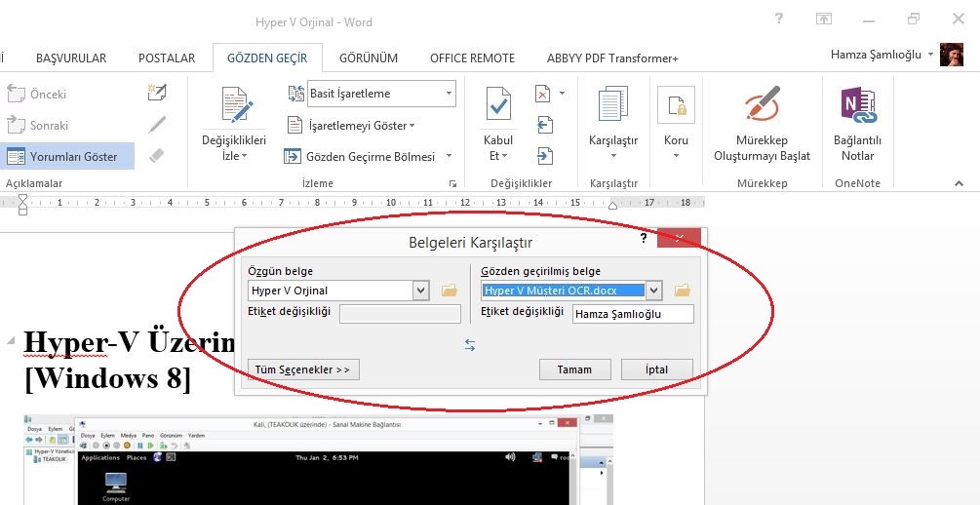Click the Koru protect document icon
980x505 pixels.
point(677,105)
